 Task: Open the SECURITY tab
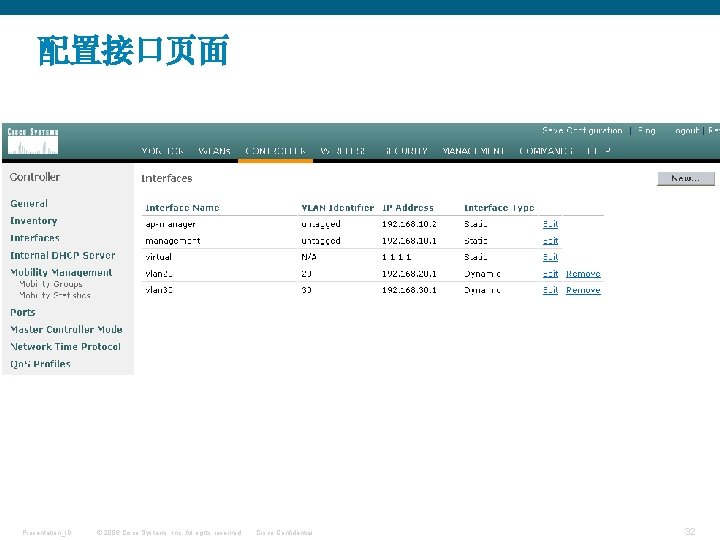point(406,151)
